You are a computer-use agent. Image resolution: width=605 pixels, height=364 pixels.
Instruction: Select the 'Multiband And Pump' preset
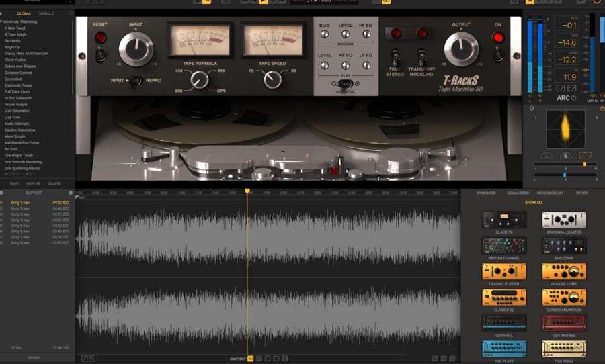pyautogui.click(x=22, y=142)
